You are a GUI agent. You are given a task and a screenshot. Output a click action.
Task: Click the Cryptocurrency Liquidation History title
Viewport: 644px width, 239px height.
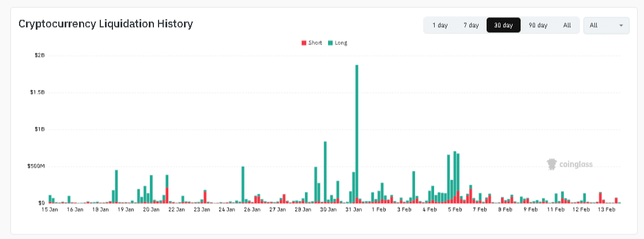pyautogui.click(x=106, y=24)
